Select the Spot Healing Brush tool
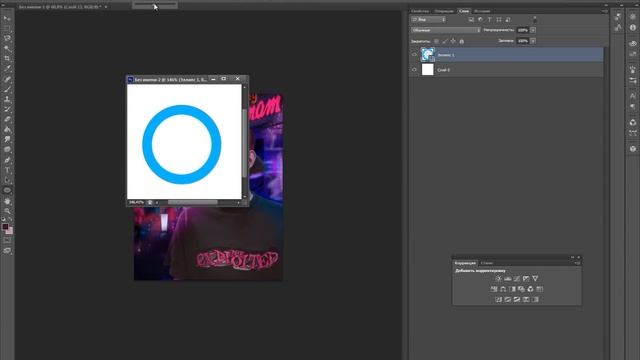The width and height of the screenshot is (640, 360). (x=7, y=79)
